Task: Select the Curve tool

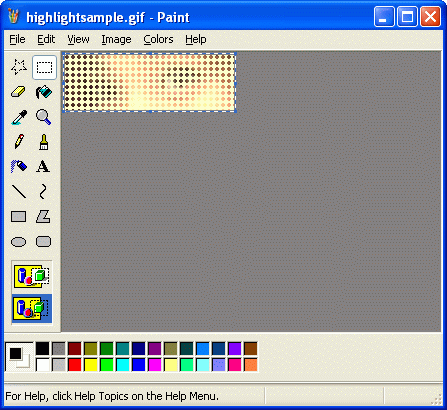Action: pos(44,191)
